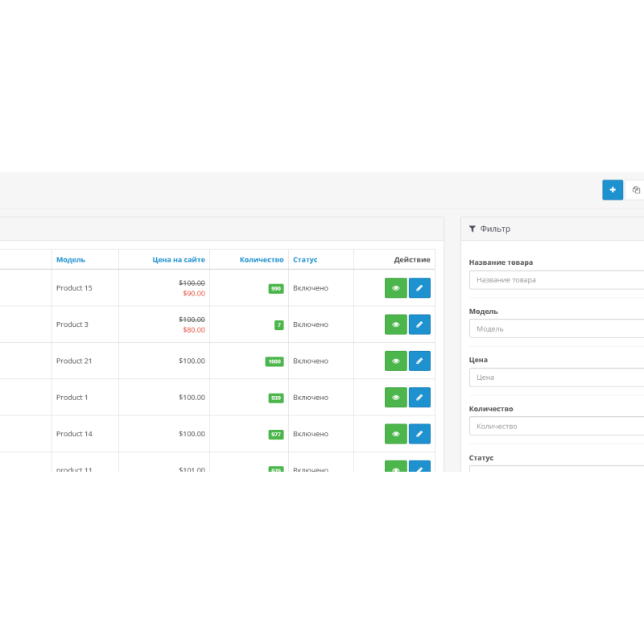
Task: Sort table by Статус column
Action: pyautogui.click(x=305, y=259)
